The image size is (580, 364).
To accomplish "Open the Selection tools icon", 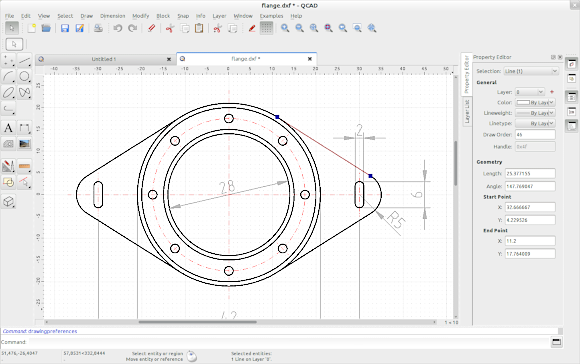I will click(8, 182).
